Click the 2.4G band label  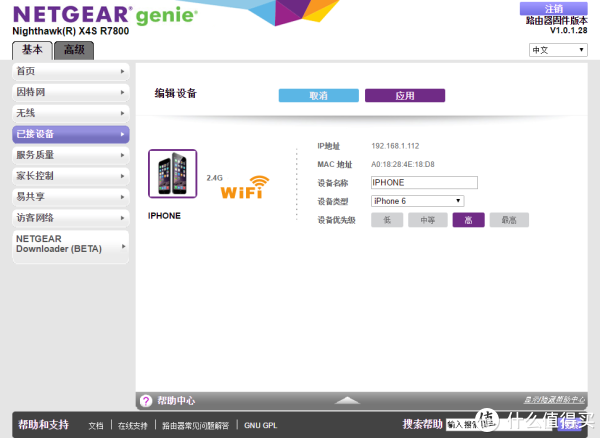[214, 178]
